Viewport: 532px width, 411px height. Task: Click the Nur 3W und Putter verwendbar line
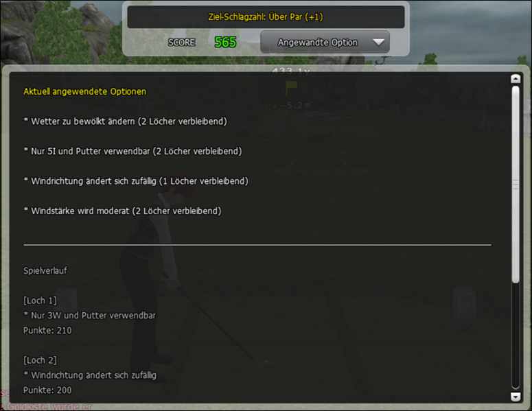tap(89, 316)
